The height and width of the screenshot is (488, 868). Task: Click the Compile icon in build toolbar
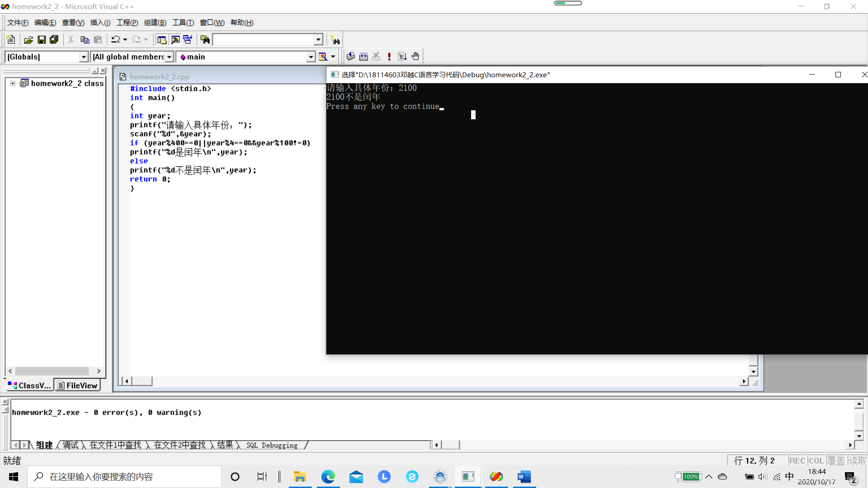[x=350, y=56]
